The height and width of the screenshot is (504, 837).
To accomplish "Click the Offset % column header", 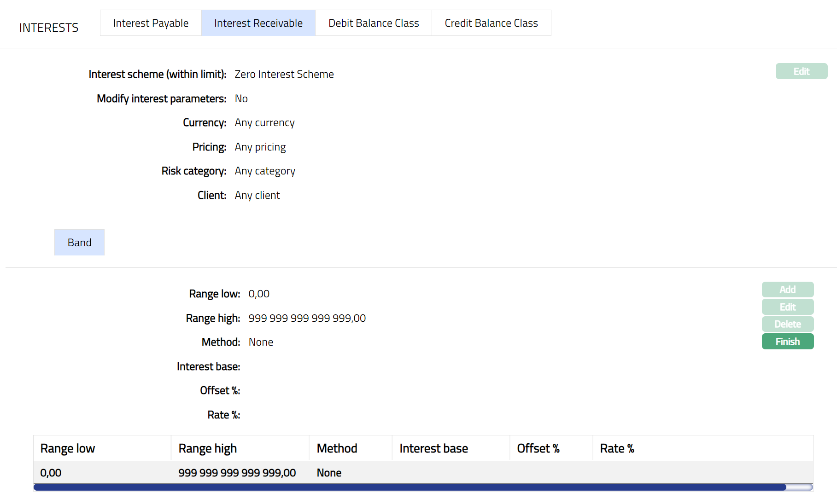I will [x=538, y=448].
